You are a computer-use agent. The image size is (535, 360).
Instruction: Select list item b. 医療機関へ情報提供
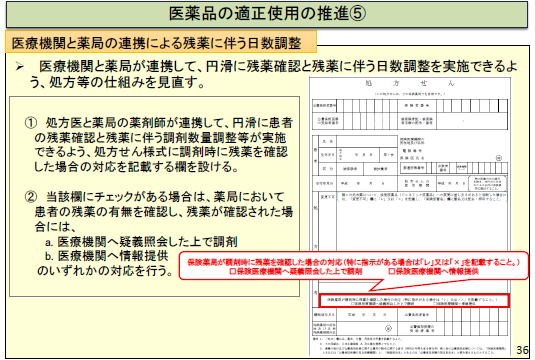106,256
